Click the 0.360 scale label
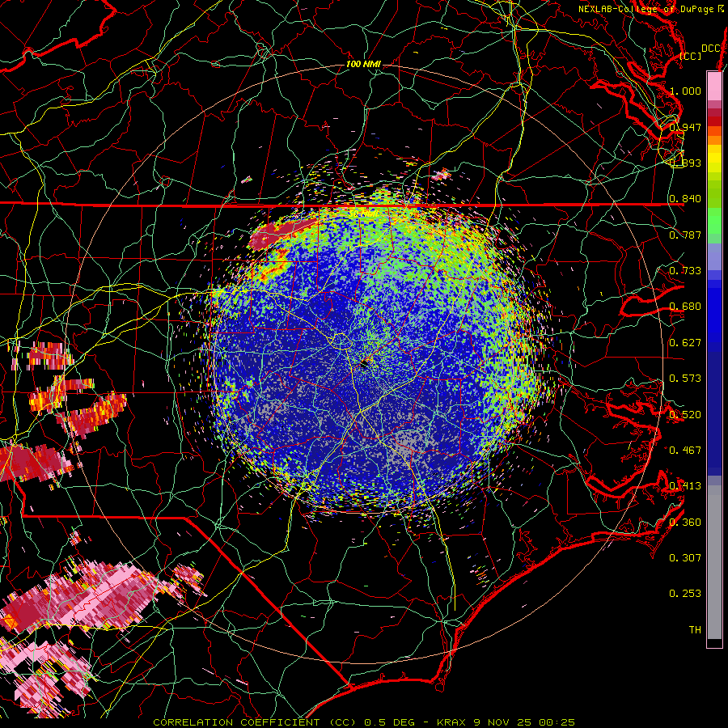The height and width of the screenshot is (728, 728). (x=685, y=523)
